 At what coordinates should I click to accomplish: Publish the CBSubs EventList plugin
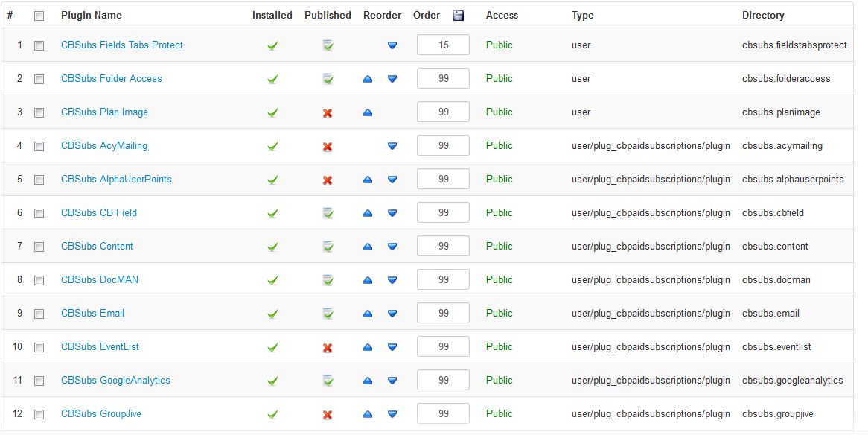328,347
